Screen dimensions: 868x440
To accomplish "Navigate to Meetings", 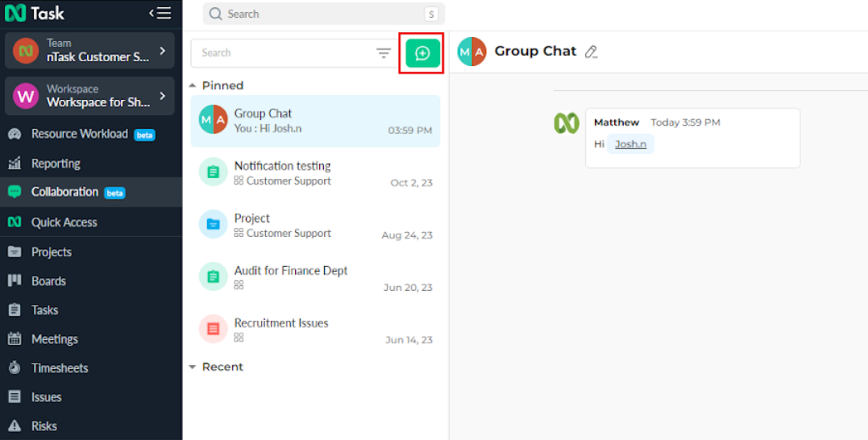I will coord(54,339).
